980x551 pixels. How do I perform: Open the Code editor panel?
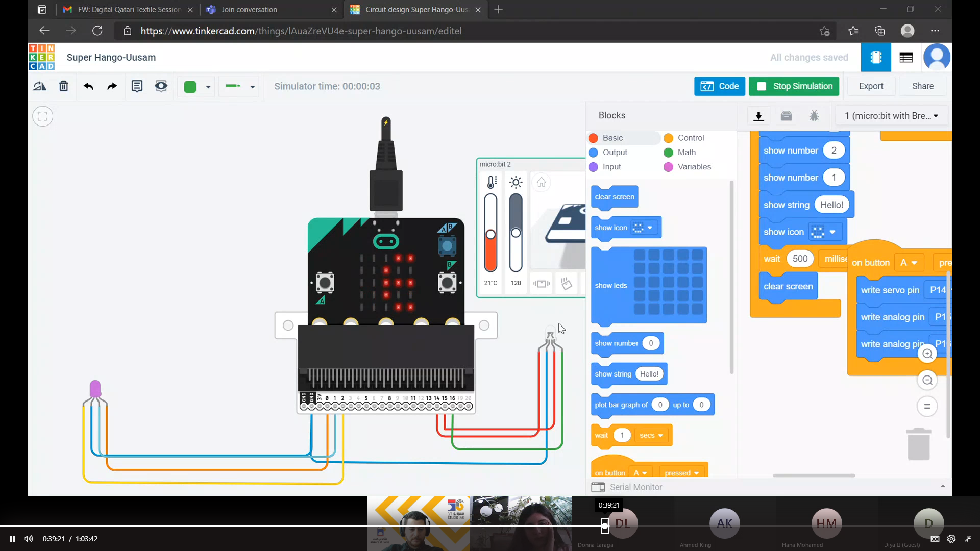(x=720, y=86)
